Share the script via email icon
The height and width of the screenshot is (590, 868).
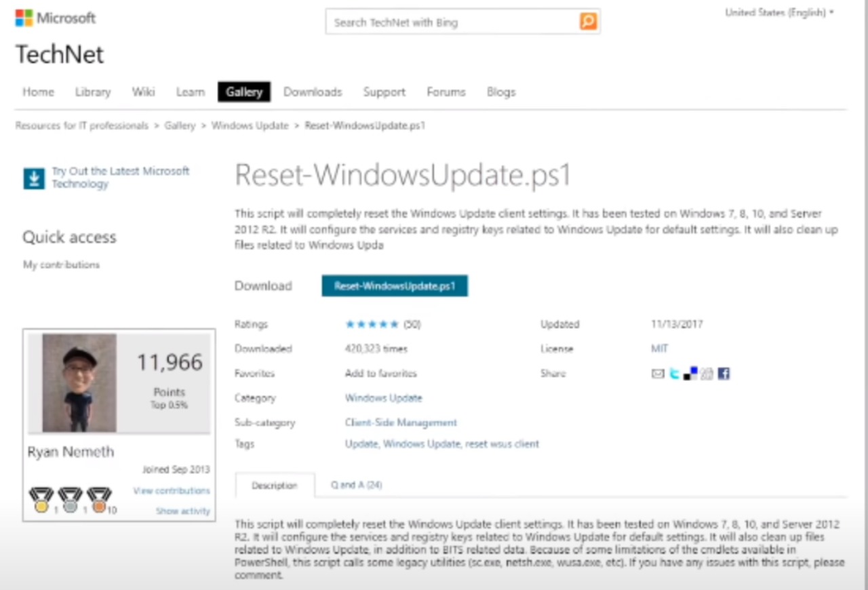click(658, 374)
